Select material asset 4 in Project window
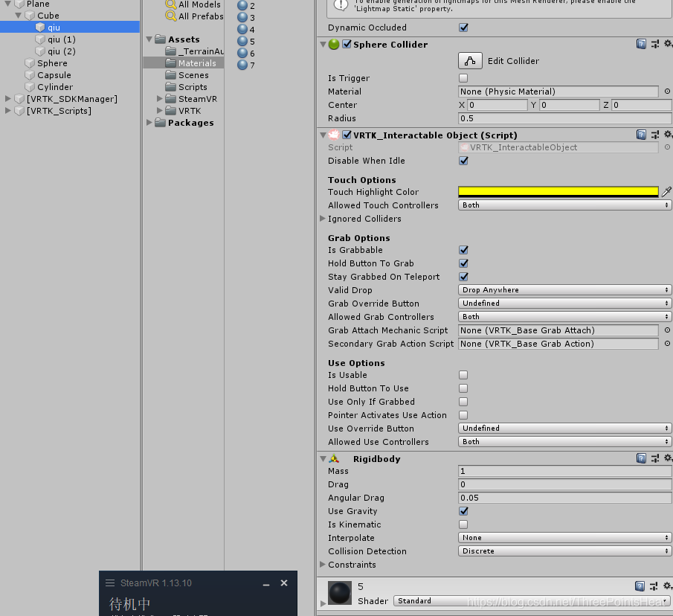673x616 pixels. (x=246, y=29)
